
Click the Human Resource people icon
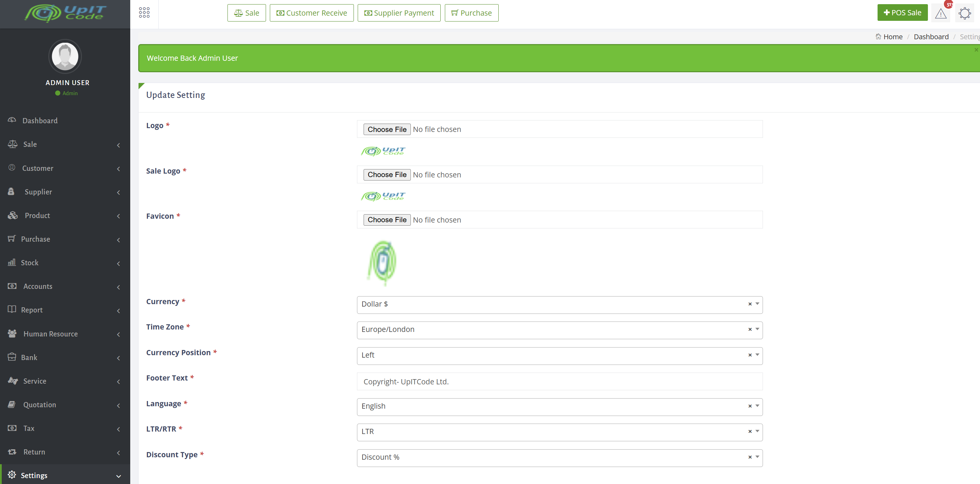point(12,333)
